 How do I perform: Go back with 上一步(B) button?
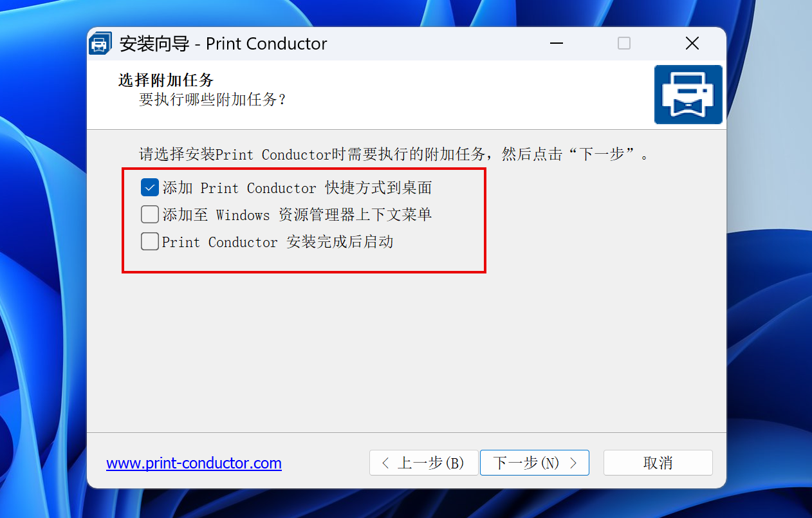[424, 463]
